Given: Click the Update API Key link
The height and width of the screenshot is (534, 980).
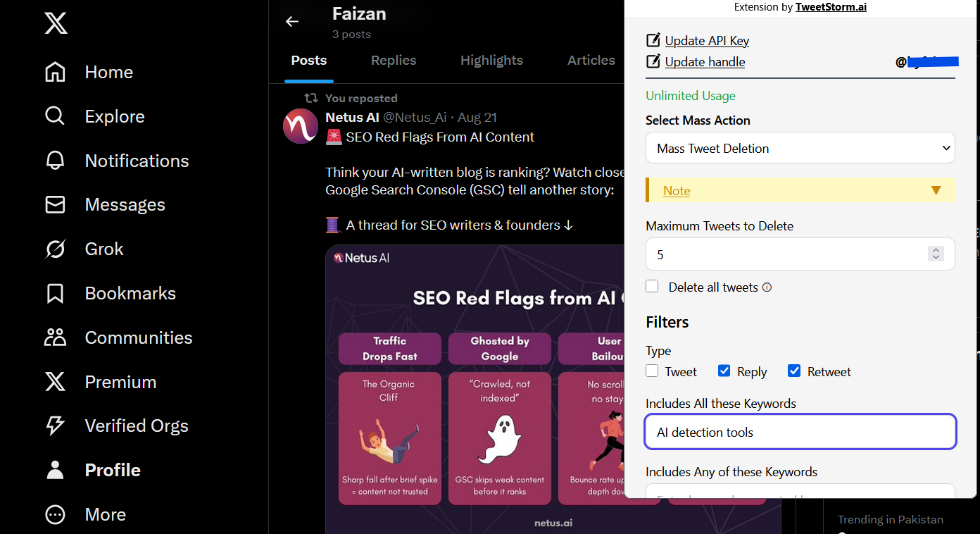Looking at the screenshot, I should [x=706, y=40].
